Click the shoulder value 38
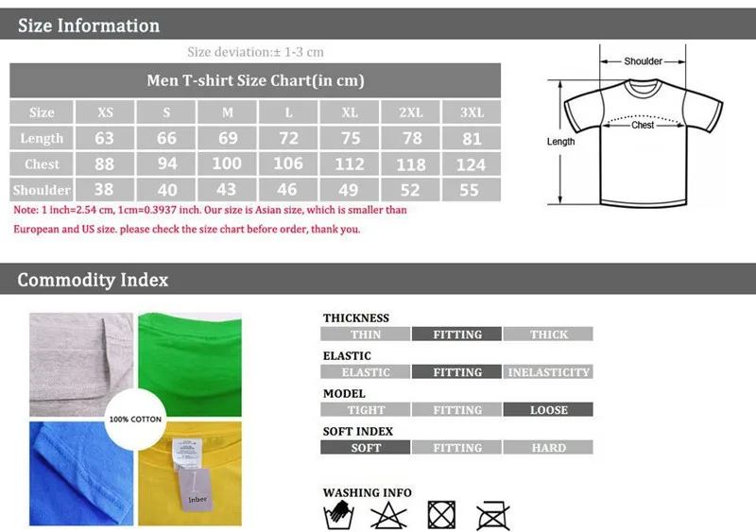Screen dimensions: 756x532 tap(105, 190)
